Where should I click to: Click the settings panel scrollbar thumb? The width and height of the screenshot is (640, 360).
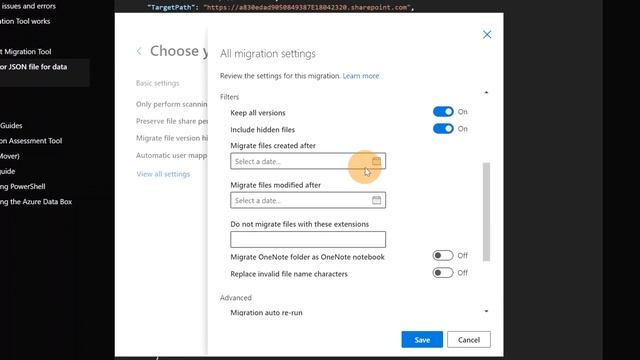click(x=486, y=211)
